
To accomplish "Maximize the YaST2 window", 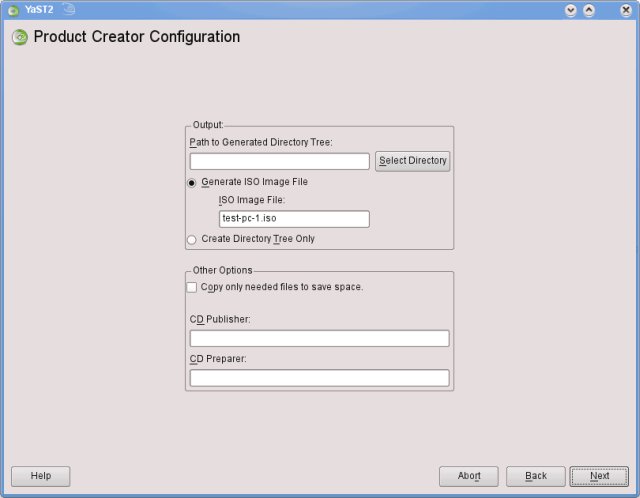I will (x=589, y=10).
